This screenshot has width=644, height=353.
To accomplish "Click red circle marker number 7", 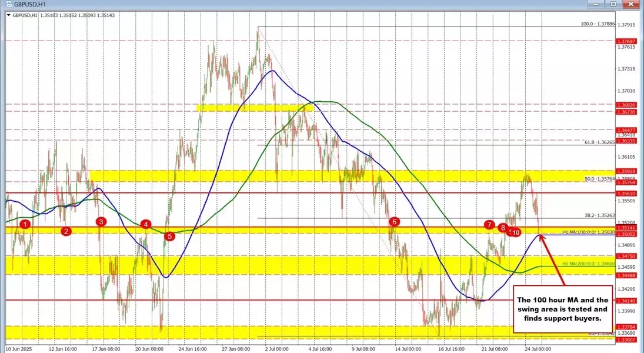I will (489, 225).
